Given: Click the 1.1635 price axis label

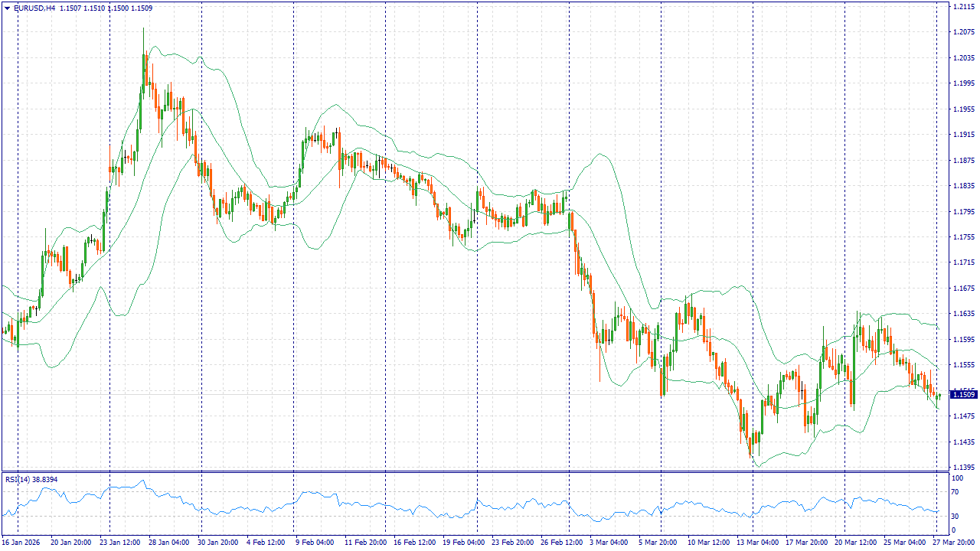Looking at the screenshot, I should [963, 314].
